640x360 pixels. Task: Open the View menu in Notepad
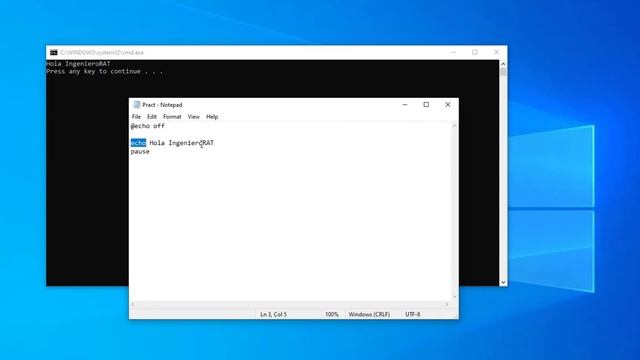(193, 117)
